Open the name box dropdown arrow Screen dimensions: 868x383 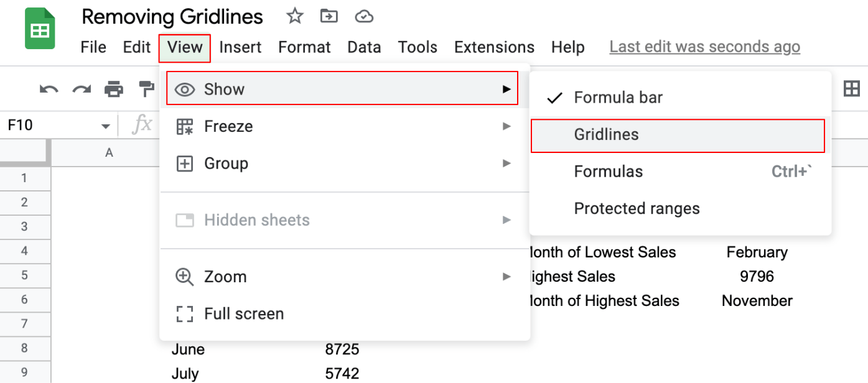click(x=105, y=126)
